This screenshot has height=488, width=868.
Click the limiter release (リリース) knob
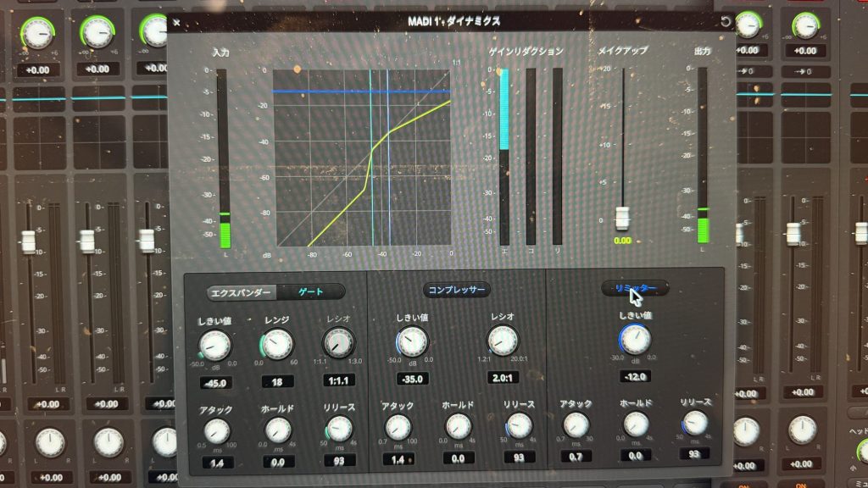pos(694,422)
